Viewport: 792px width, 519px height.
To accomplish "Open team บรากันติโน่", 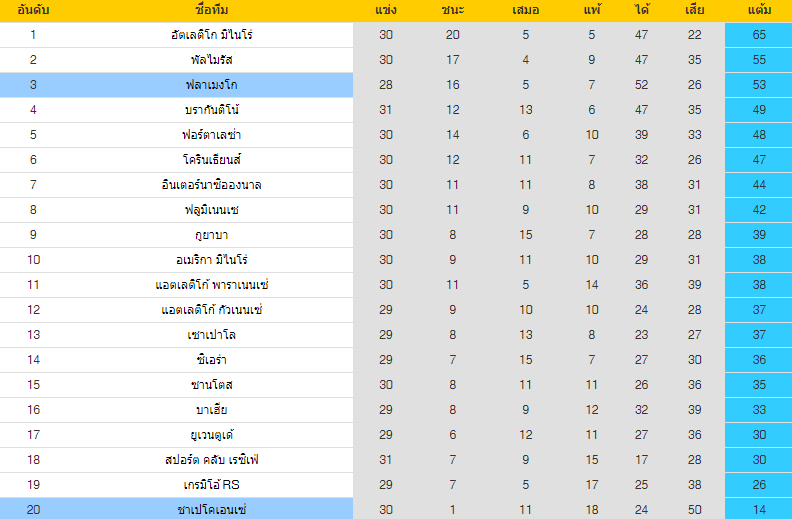I will click(211, 110).
